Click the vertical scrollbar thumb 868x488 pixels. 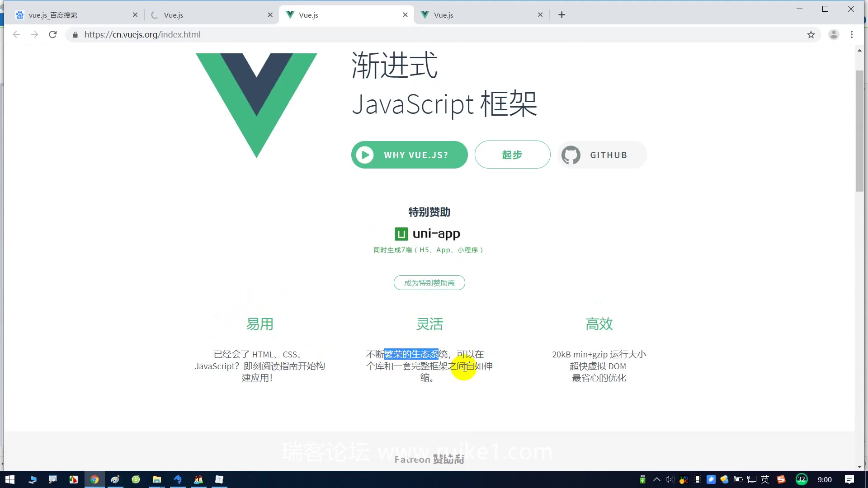tap(859, 131)
